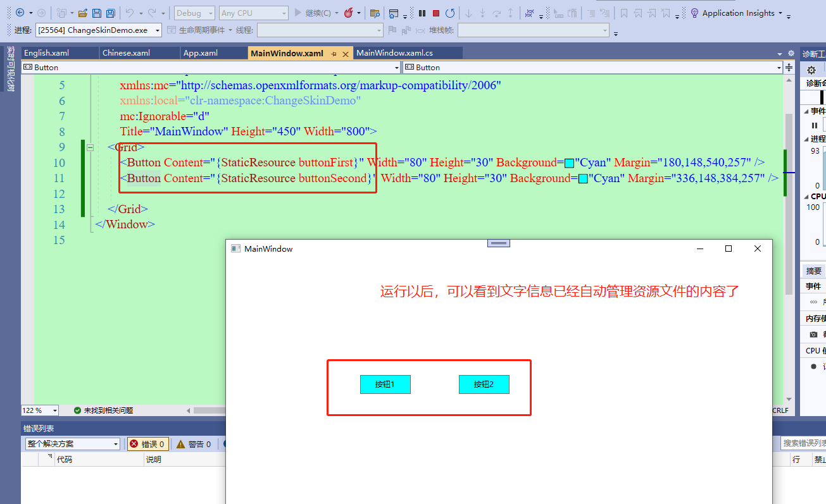The image size is (826, 504).
Task: Click the pause icon under the diagnostic Events header
Action: tap(815, 125)
